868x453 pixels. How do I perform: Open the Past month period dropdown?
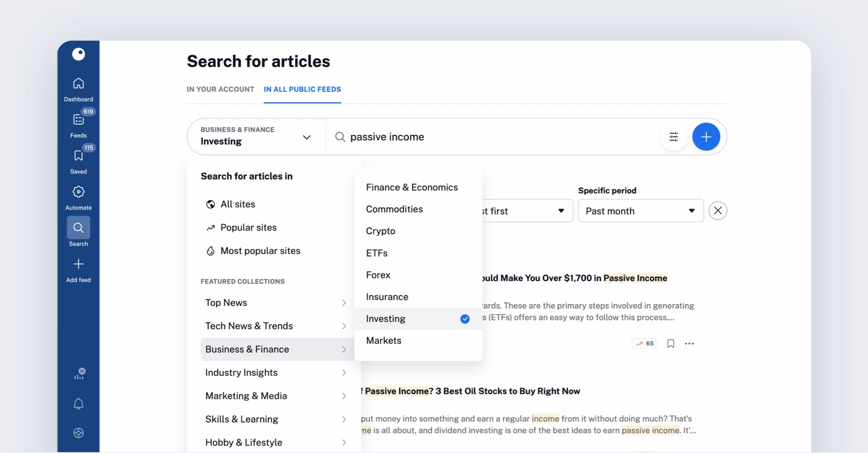click(640, 211)
